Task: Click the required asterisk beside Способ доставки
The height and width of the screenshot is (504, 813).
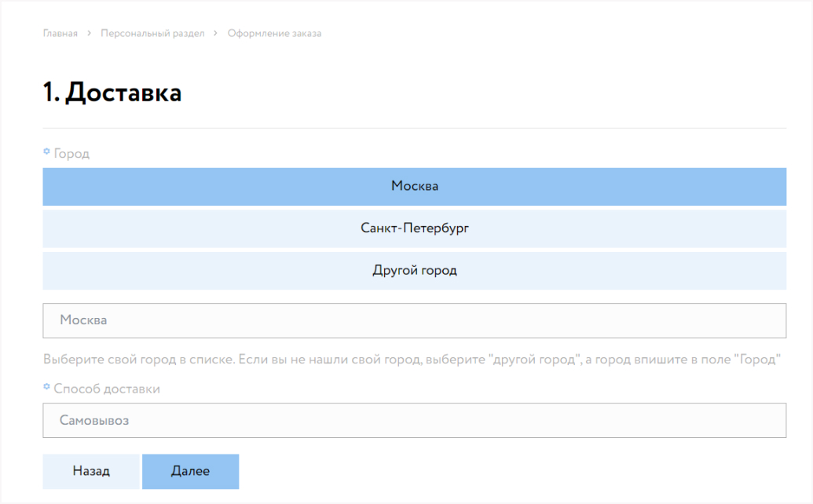Action: 46,387
